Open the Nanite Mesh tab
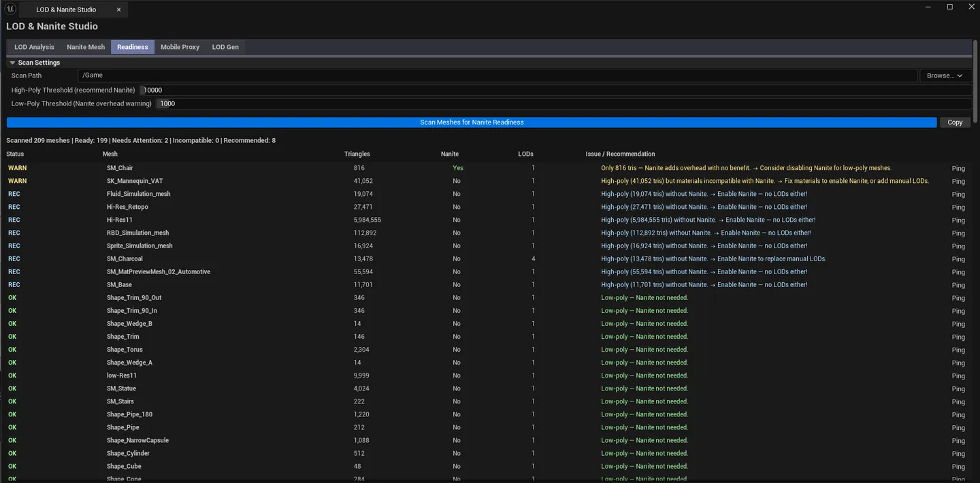Viewport: 980px width, 483px height. 86,47
